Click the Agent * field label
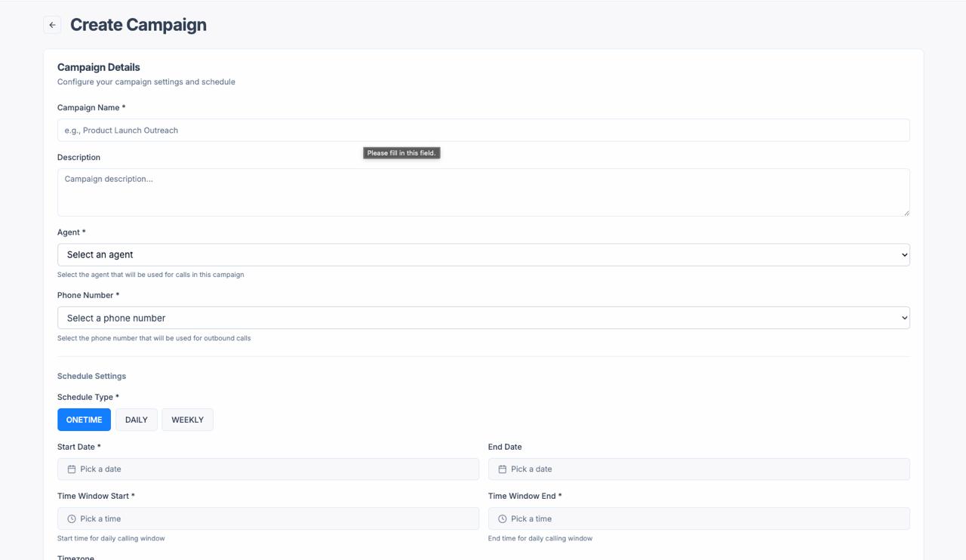The width and height of the screenshot is (966, 560). tap(72, 232)
